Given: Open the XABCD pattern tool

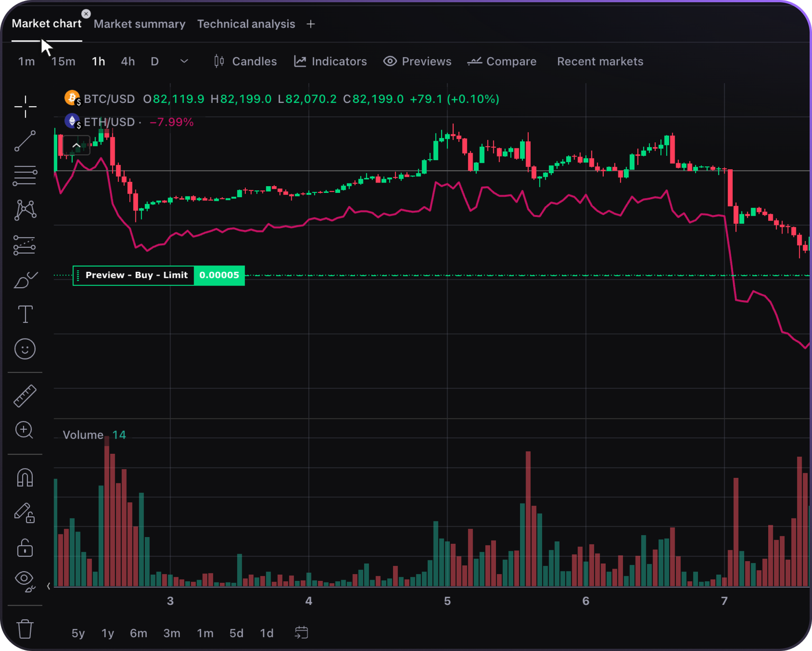Looking at the screenshot, I should pyautogui.click(x=25, y=210).
